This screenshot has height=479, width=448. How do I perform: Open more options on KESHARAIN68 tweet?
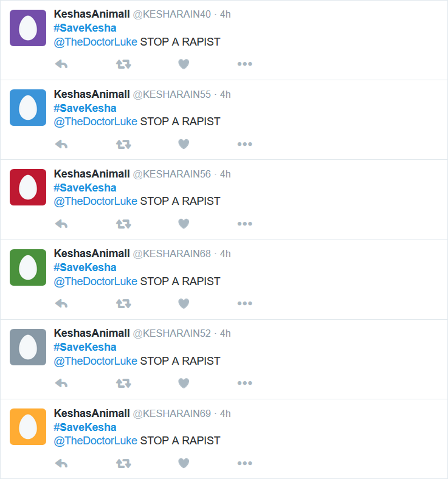(245, 303)
